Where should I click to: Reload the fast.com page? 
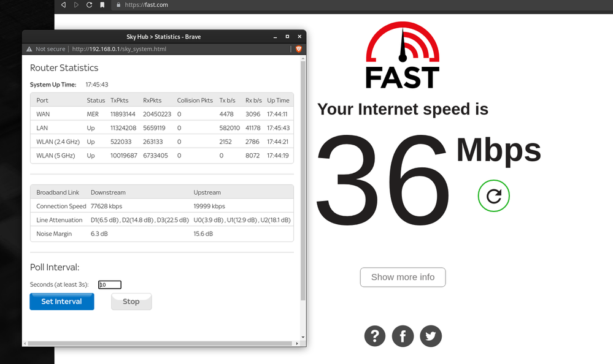click(89, 5)
